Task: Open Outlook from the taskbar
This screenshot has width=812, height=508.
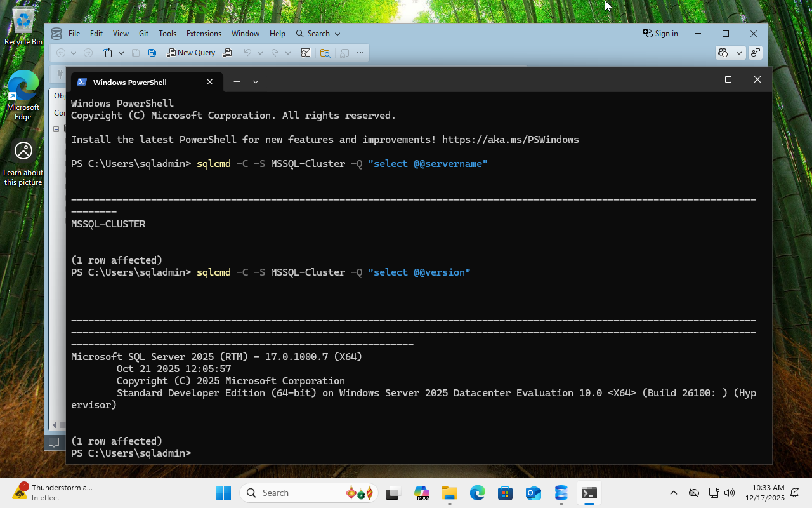Action: click(x=533, y=493)
